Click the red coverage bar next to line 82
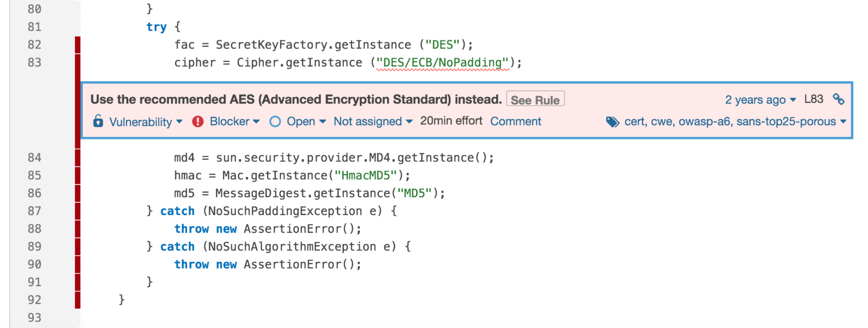The height and width of the screenshot is (328, 868). click(77, 44)
